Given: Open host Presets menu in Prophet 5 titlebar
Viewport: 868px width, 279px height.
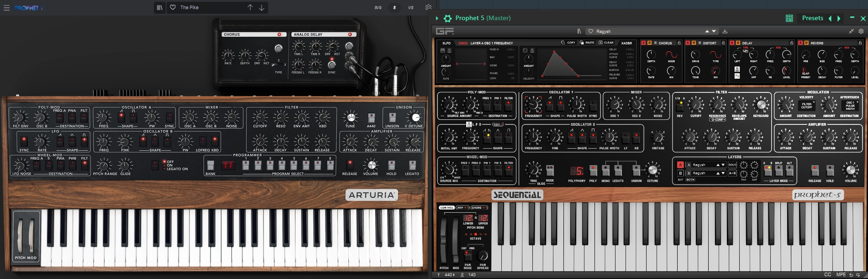Looking at the screenshot, I should [x=812, y=18].
